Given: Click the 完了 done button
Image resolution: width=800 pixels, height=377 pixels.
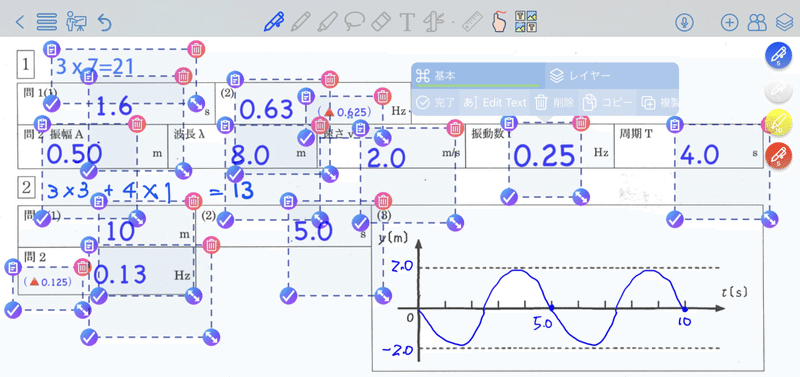Looking at the screenshot, I should (x=435, y=103).
